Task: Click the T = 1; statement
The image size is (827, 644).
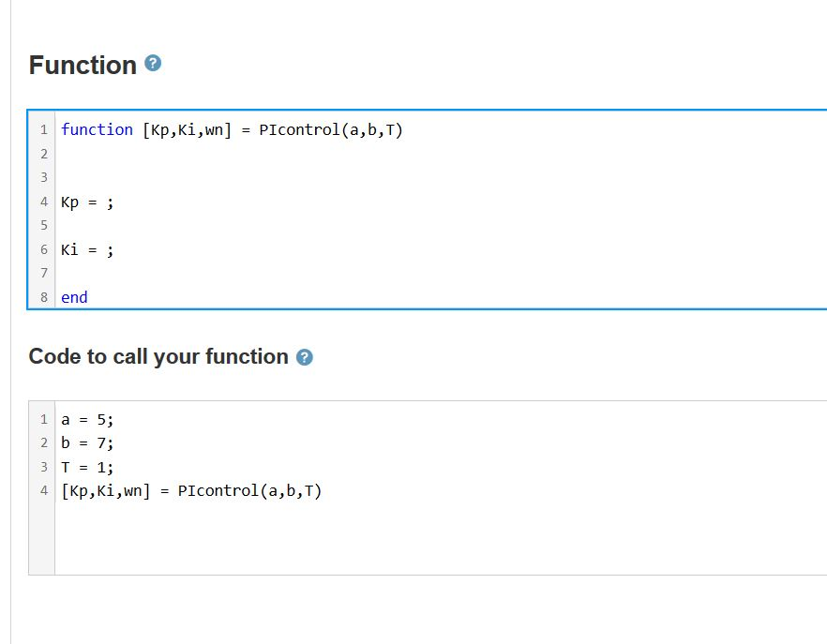Action: click(86, 467)
